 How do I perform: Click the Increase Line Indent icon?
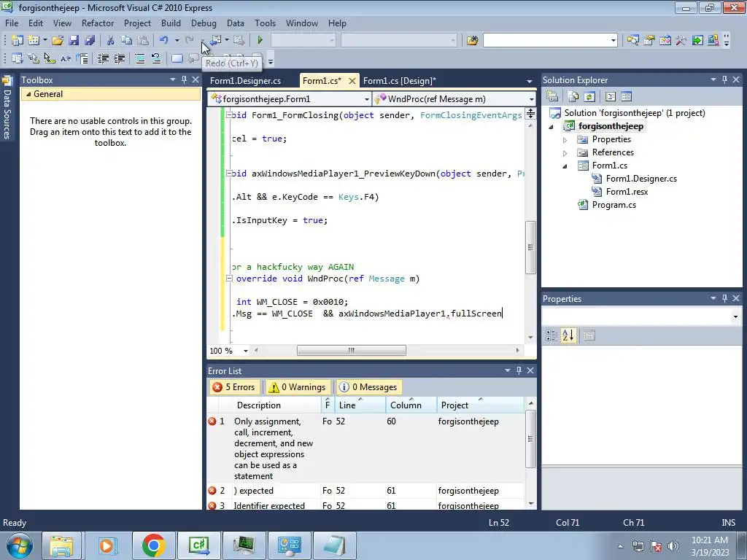coord(120,58)
